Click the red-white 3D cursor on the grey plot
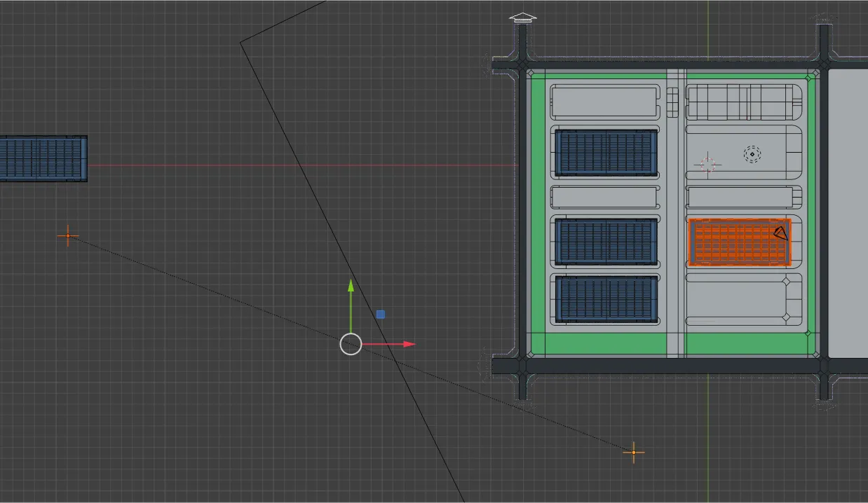 click(x=707, y=164)
